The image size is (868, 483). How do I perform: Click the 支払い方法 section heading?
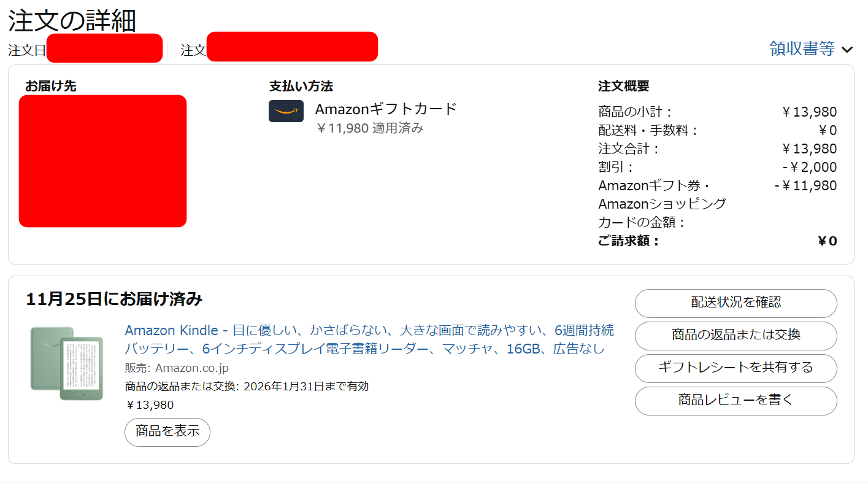point(301,87)
